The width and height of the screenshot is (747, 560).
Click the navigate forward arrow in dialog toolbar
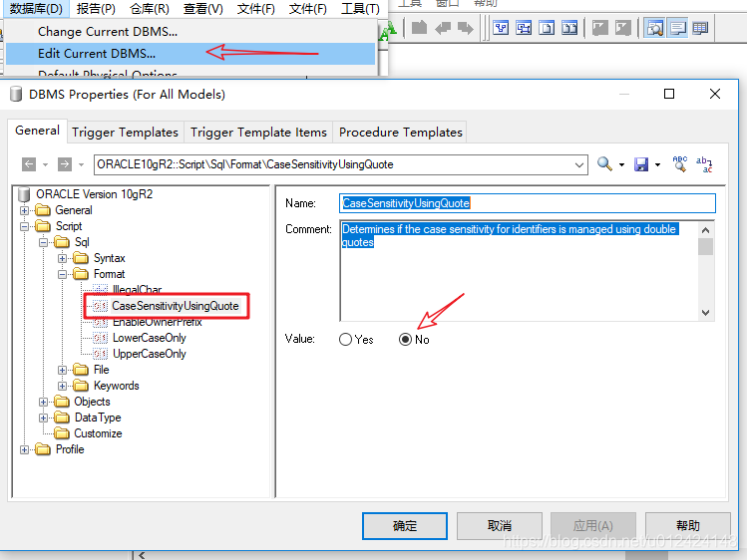pyautogui.click(x=65, y=164)
